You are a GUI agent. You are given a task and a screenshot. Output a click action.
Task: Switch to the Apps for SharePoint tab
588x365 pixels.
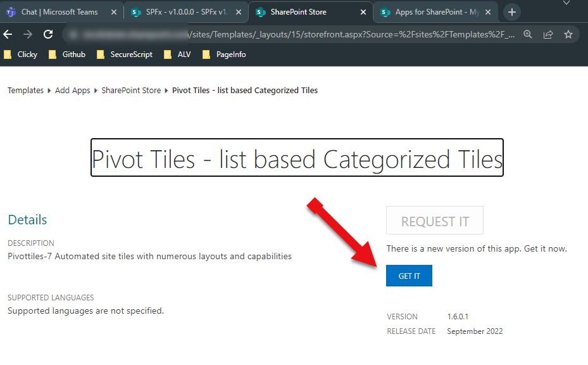coord(435,12)
